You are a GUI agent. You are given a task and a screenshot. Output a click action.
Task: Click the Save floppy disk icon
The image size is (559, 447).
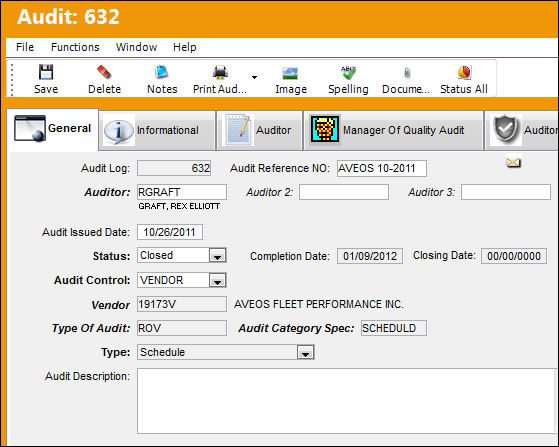pyautogui.click(x=46, y=72)
